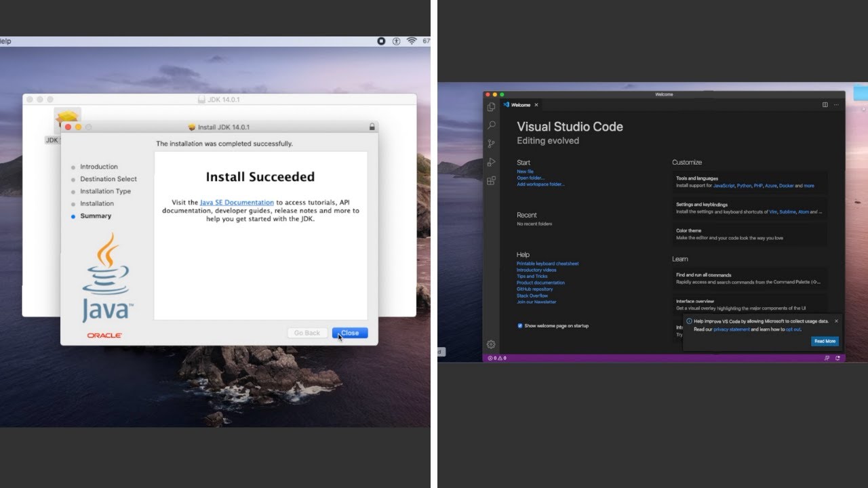The image size is (868, 488).
Task: Install Python support link
Action: coord(744,186)
